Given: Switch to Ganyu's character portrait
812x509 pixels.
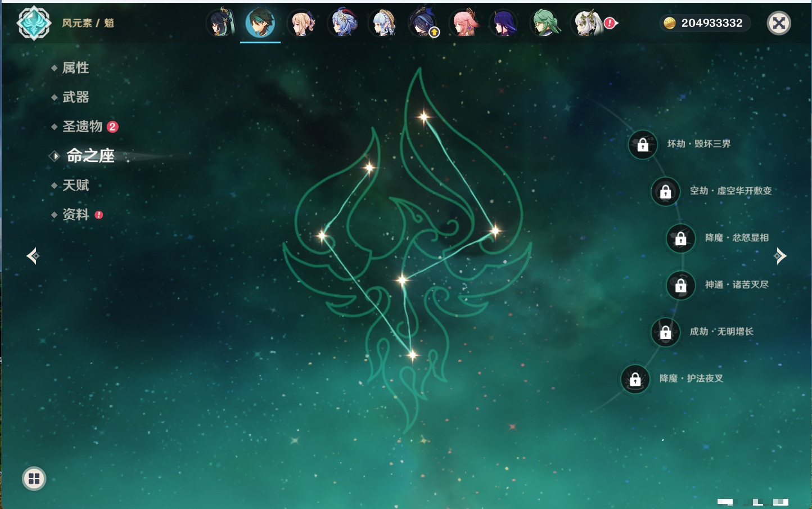Looking at the screenshot, I should pos(342,24).
